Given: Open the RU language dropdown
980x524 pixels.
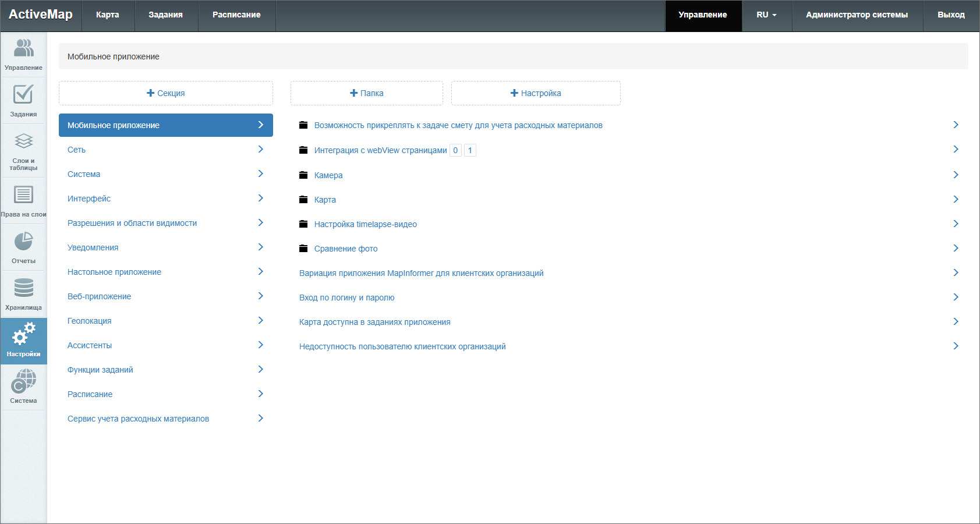Looking at the screenshot, I should [x=766, y=15].
